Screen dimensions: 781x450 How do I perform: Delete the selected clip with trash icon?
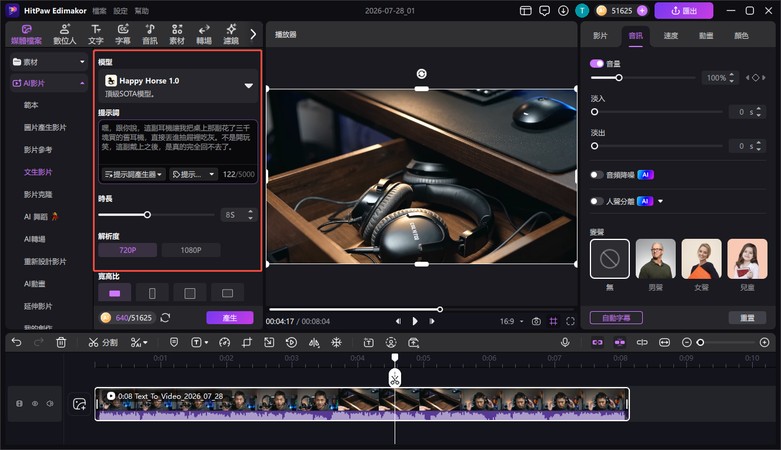[61, 342]
